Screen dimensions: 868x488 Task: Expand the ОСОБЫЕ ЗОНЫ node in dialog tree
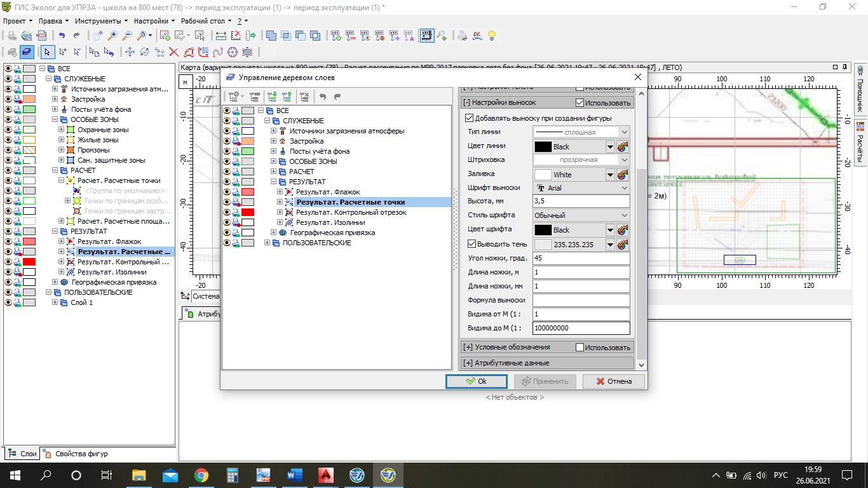(275, 161)
